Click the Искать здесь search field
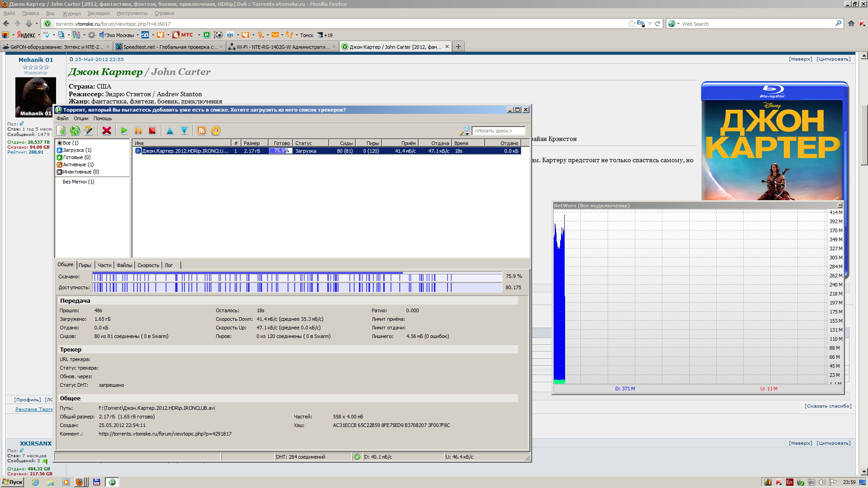The width and height of the screenshot is (868, 488). click(498, 131)
